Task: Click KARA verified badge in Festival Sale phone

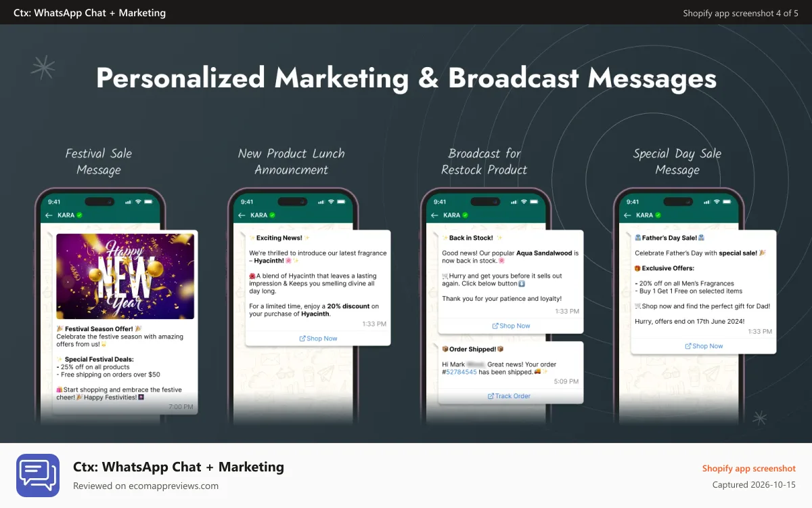Action: [79, 215]
